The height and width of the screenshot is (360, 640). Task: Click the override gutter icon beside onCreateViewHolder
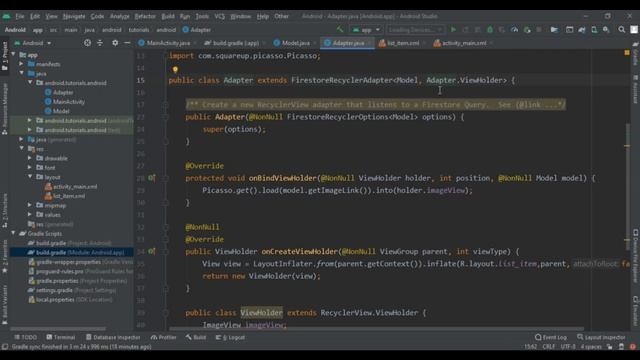(151, 251)
